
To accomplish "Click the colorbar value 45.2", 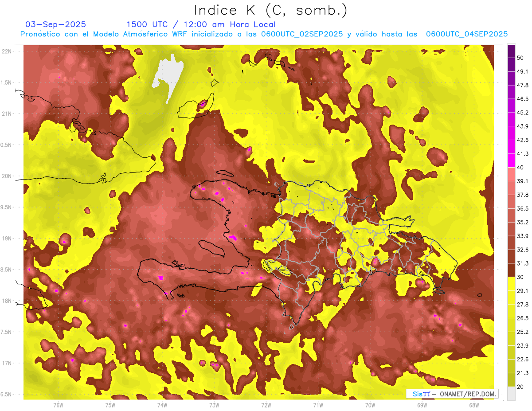I will 523,113.
